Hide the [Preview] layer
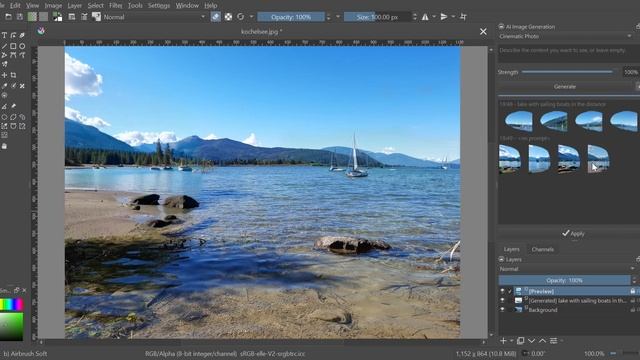This screenshot has width=640, height=360. (502, 291)
